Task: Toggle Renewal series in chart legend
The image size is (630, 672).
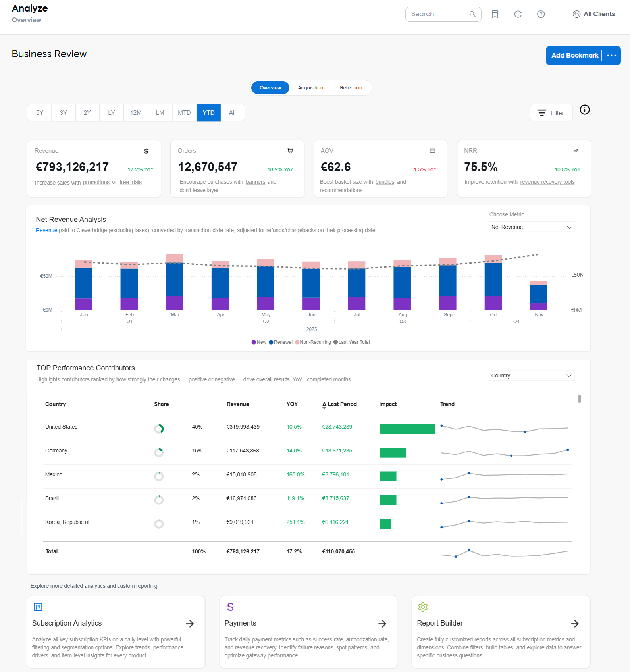Action: pyautogui.click(x=281, y=342)
